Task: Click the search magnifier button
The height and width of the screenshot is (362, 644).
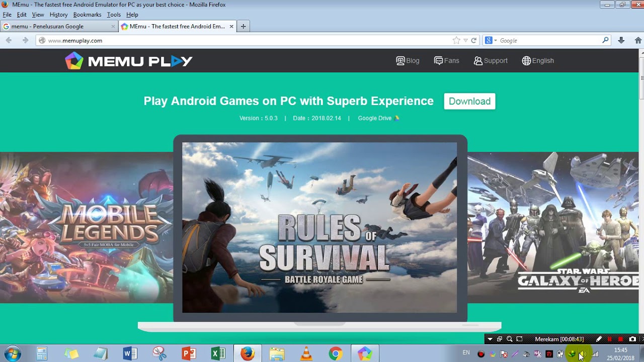Action: tap(605, 40)
